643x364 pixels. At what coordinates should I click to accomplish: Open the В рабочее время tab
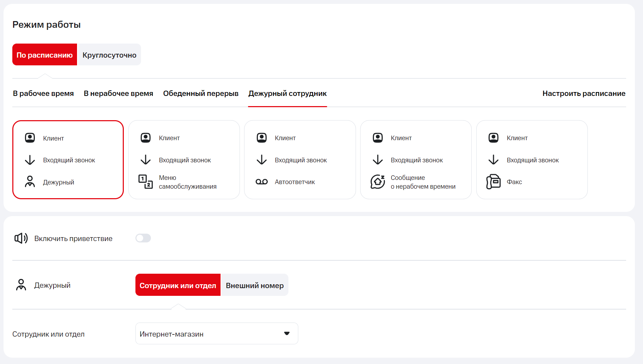coord(43,93)
